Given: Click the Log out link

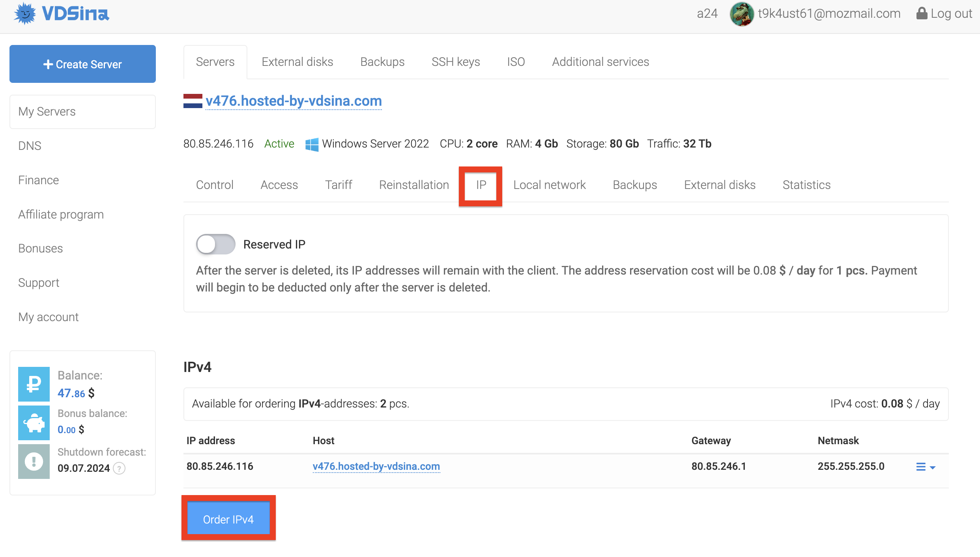Looking at the screenshot, I should click(x=951, y=13).
